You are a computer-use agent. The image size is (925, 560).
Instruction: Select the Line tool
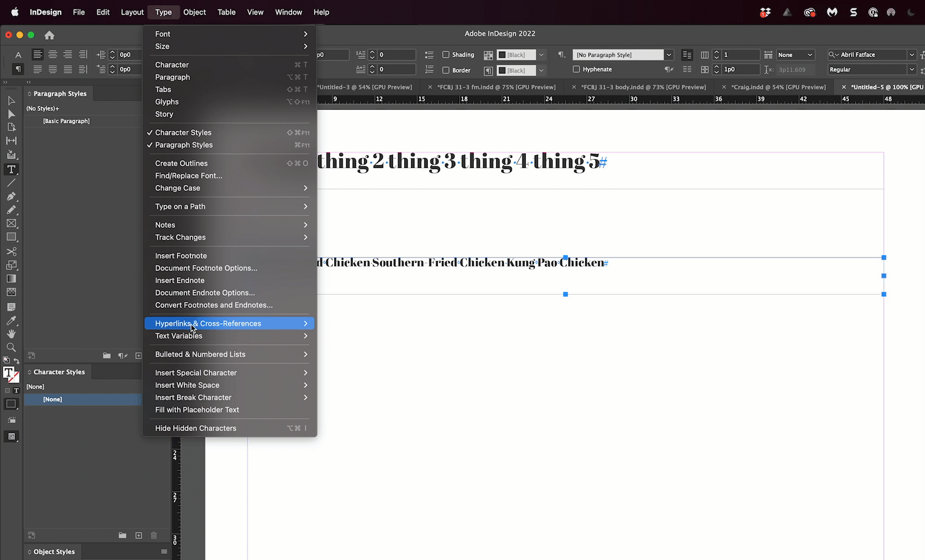[11, 183]
